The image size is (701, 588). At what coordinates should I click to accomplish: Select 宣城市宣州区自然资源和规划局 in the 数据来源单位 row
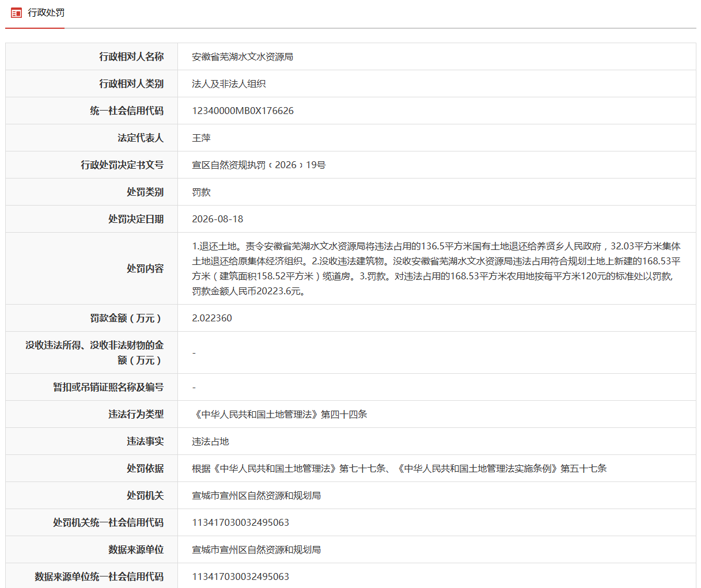[256, 549]
